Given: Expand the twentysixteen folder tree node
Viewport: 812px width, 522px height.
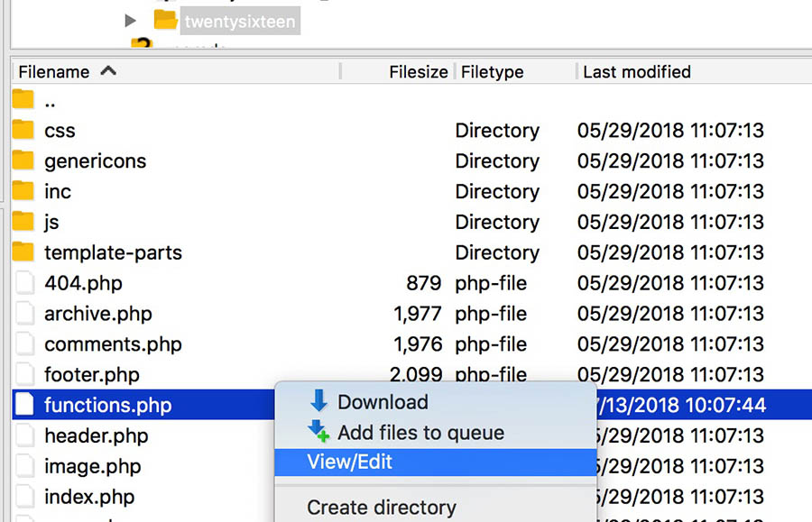Looking at the screenshot, I should pos(131,20).
